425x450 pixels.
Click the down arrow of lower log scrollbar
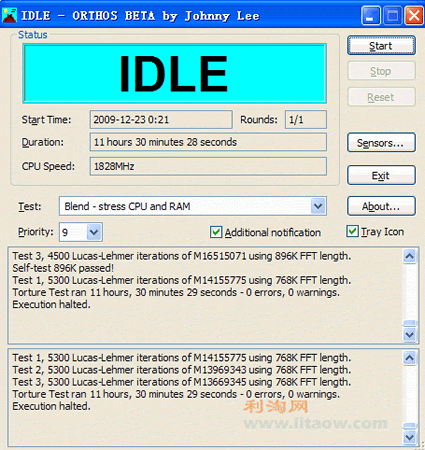[x=409, y=437]
